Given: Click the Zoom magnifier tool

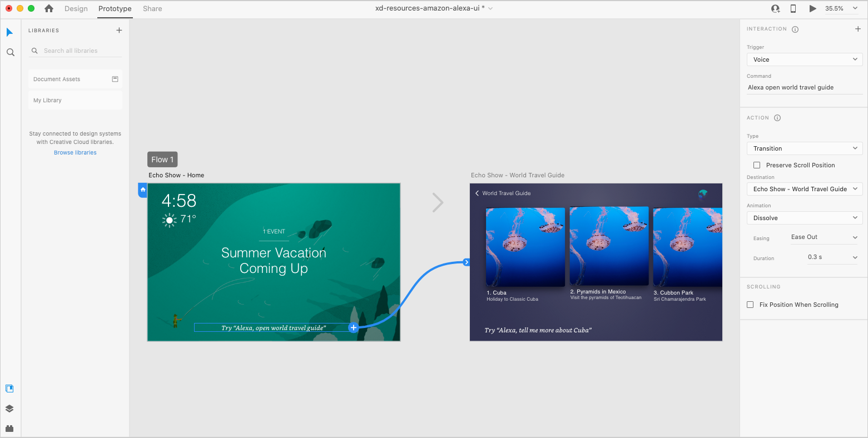Looking at the screenshot, I should tap(10, 52).
